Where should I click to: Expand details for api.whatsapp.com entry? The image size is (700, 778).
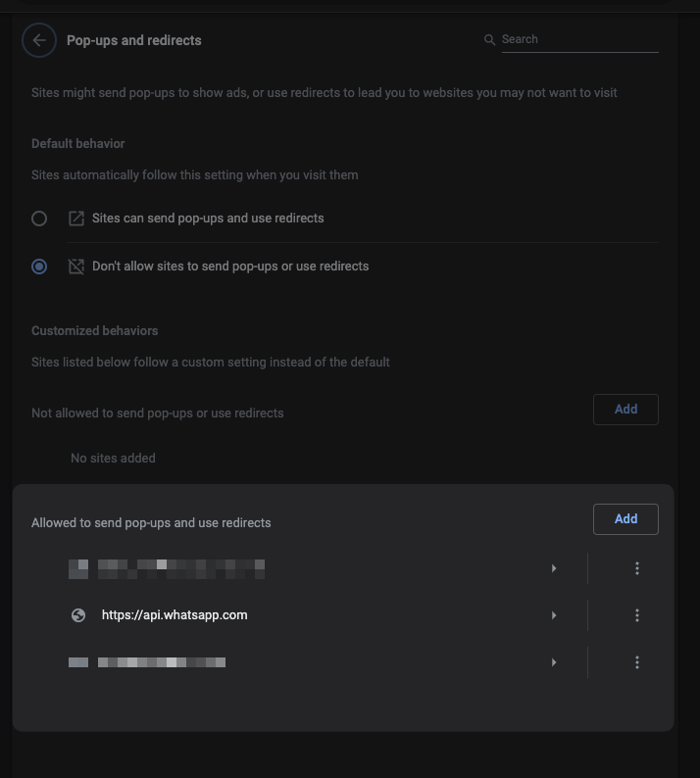coord(554,615)
